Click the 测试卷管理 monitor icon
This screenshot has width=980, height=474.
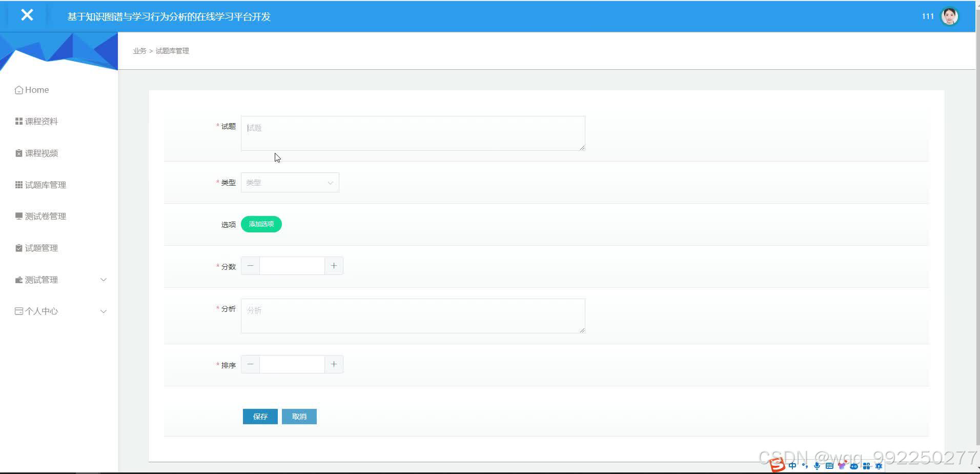pyautogui.click(x=19, y=216)
